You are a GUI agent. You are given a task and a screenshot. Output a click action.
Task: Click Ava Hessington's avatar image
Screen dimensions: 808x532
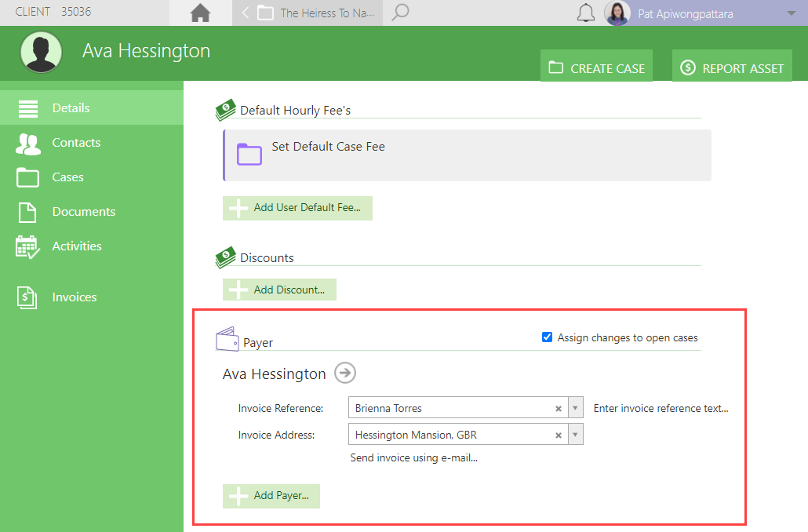pyautogui.click(x=42, y=52)
